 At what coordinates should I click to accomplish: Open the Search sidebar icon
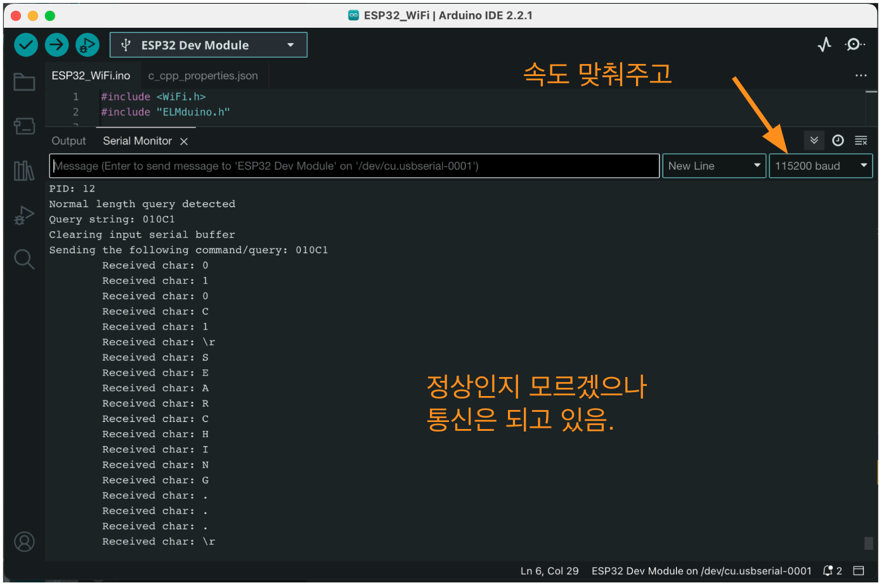tap(24, 259)
